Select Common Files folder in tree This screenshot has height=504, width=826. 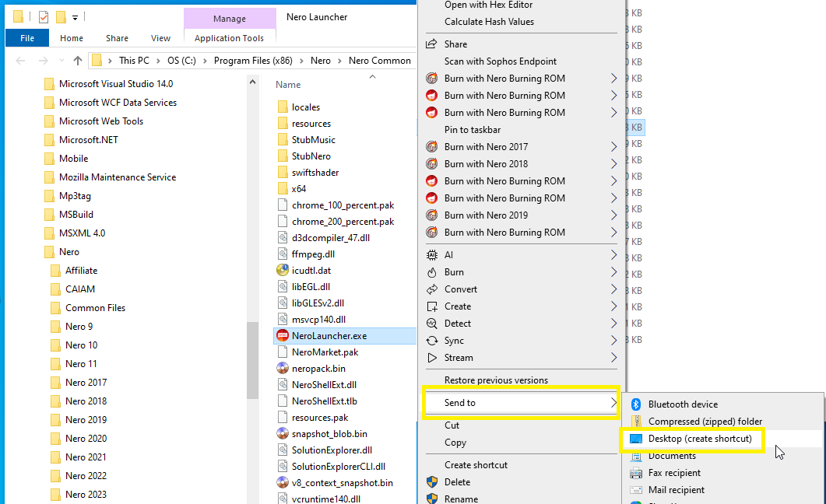click(95, 308)
